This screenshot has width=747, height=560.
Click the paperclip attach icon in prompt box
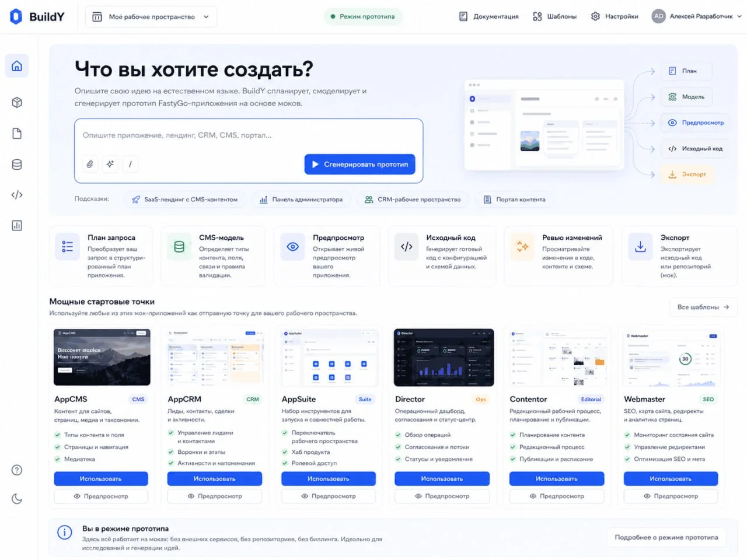tap(90, 164)
